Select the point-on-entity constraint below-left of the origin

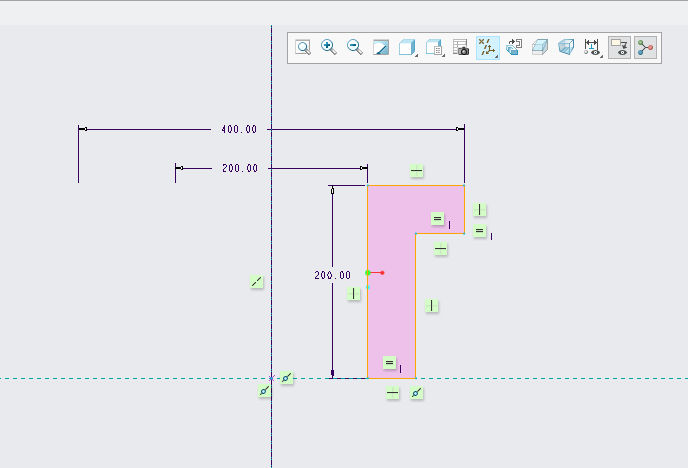tap(264, 391)
